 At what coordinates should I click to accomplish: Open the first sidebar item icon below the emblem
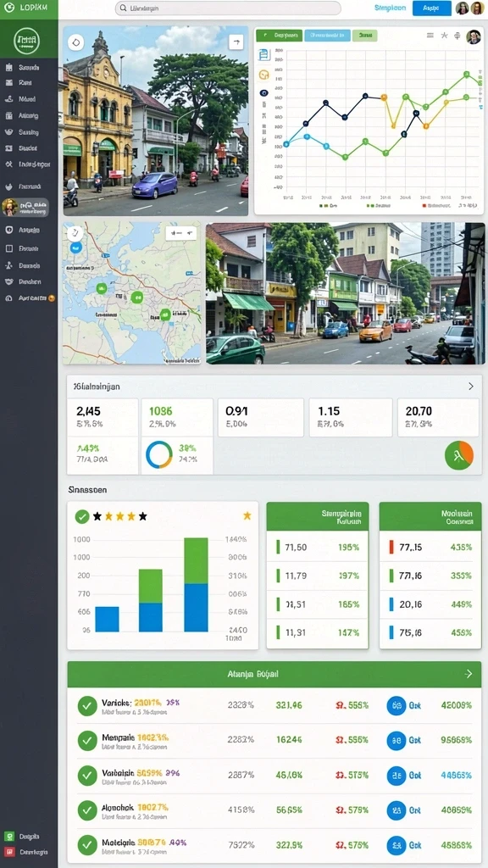pyautogui.click(x=8, y=68)
